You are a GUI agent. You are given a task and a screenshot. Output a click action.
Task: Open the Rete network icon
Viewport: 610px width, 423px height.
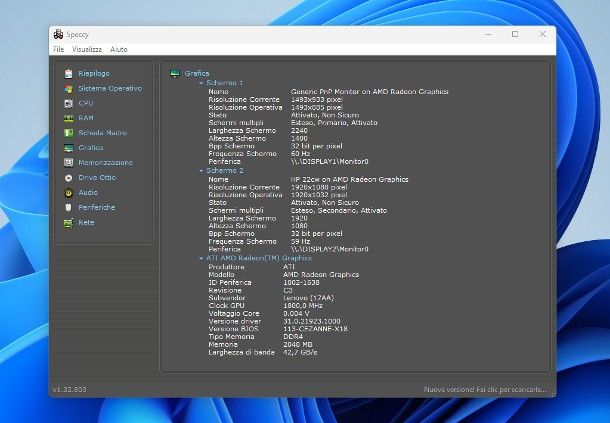[x=68, y=222]
